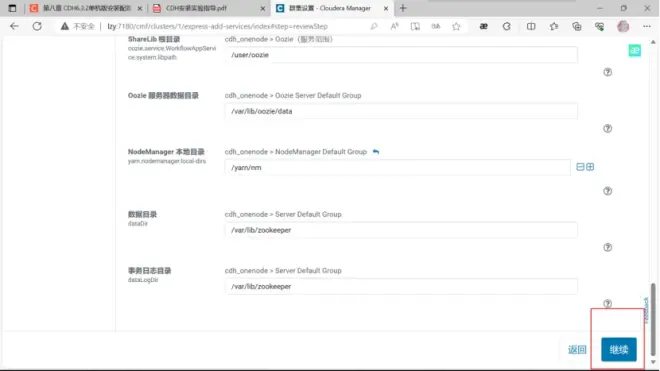Click the browser essentials heart icon
Viewport: 660px width, 371px height.
tap(599, 26)
